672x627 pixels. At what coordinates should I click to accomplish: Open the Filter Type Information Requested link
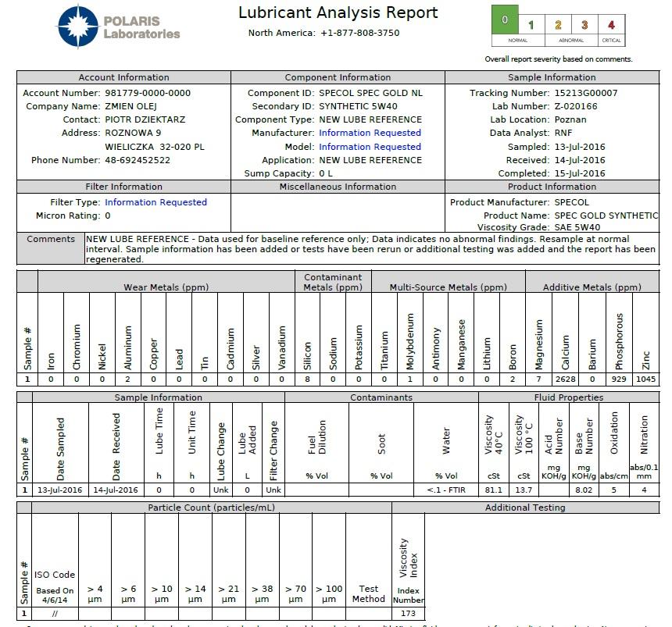(x=156, y=202)
